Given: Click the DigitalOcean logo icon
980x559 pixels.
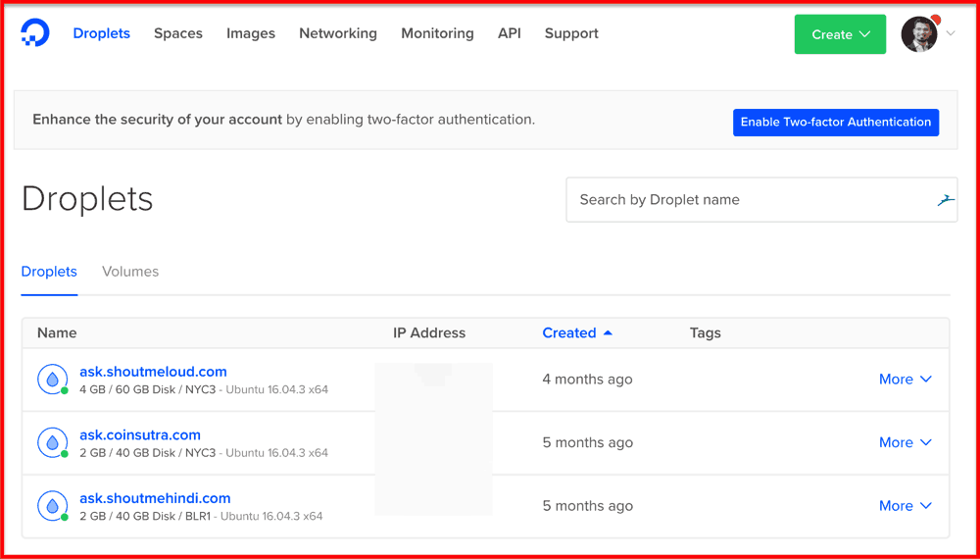Looking at the screenshot, I should 35,32.
